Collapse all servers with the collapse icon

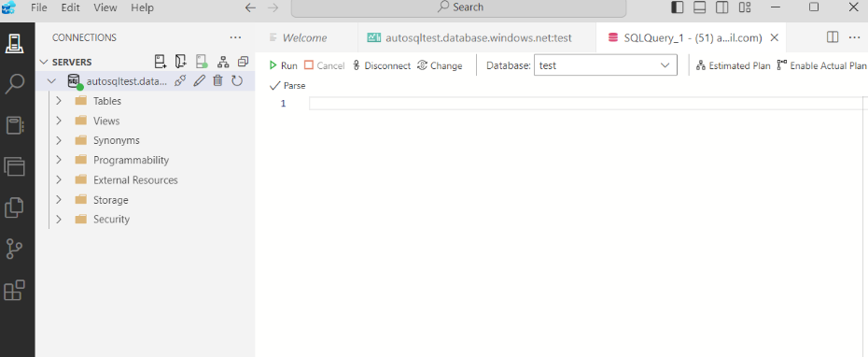coord(243,62)
